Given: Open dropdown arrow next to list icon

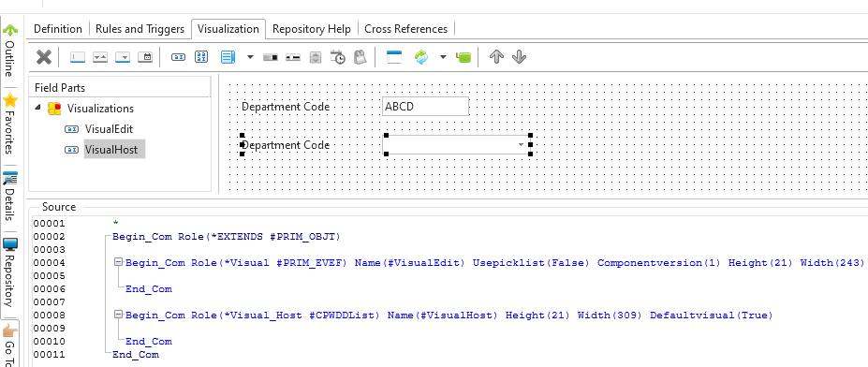Looking at the screenshot, I should click(250, 57).
